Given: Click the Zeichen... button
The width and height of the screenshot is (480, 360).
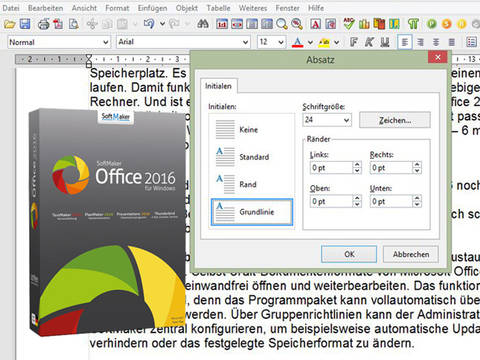Looking at the screenshot, I should (395, 120).
